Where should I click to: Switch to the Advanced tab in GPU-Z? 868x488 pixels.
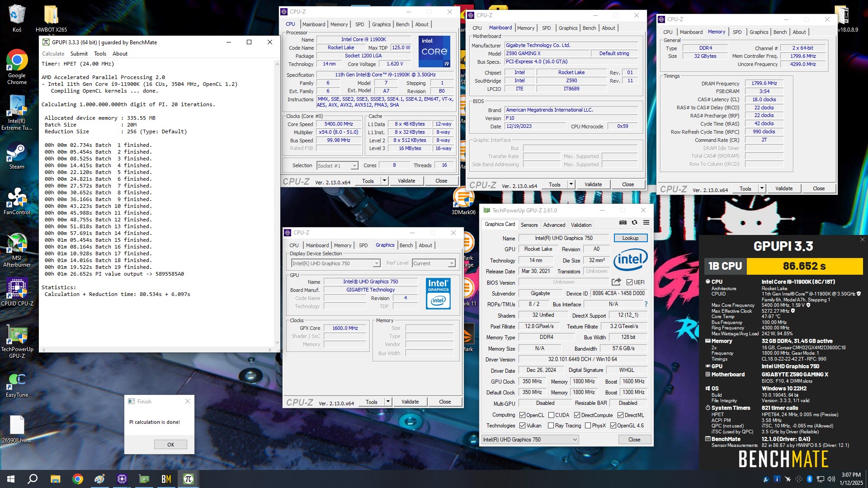point(554,225)
